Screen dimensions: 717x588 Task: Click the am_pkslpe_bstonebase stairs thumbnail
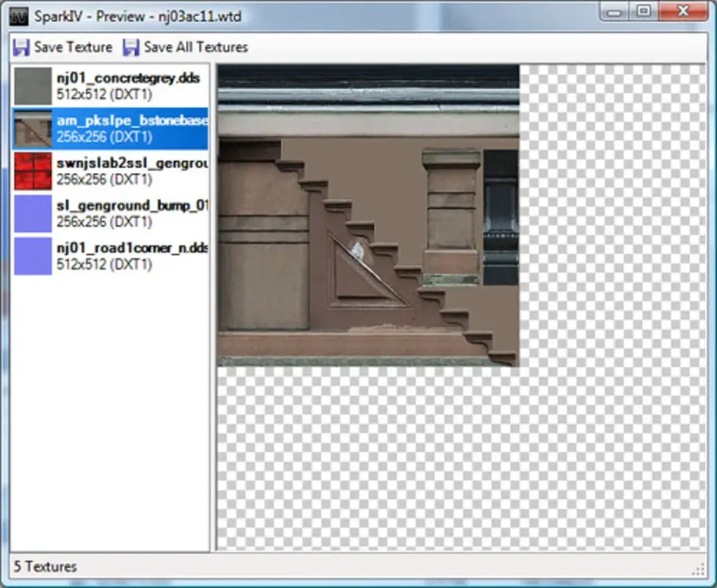click(x=32, y=127)
